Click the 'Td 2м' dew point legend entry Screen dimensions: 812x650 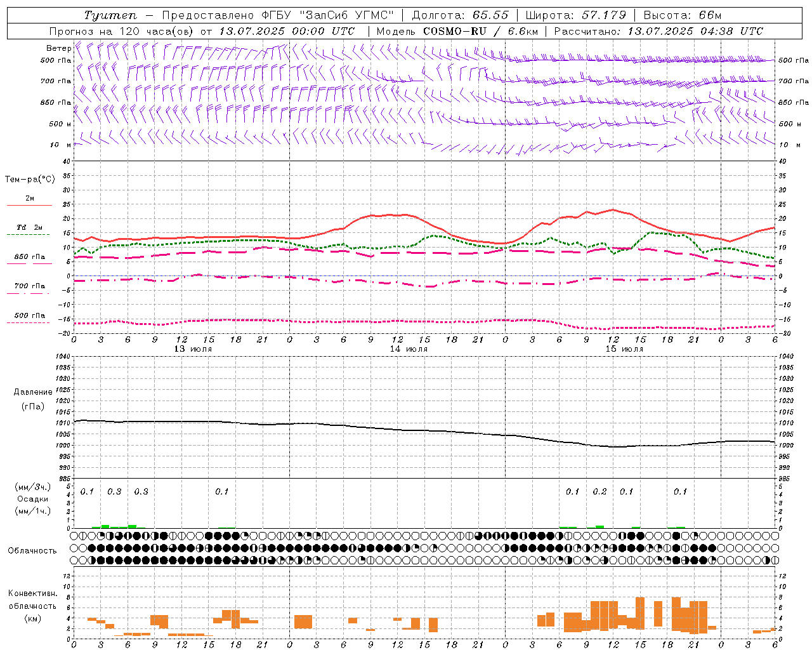tap(30, 227)
